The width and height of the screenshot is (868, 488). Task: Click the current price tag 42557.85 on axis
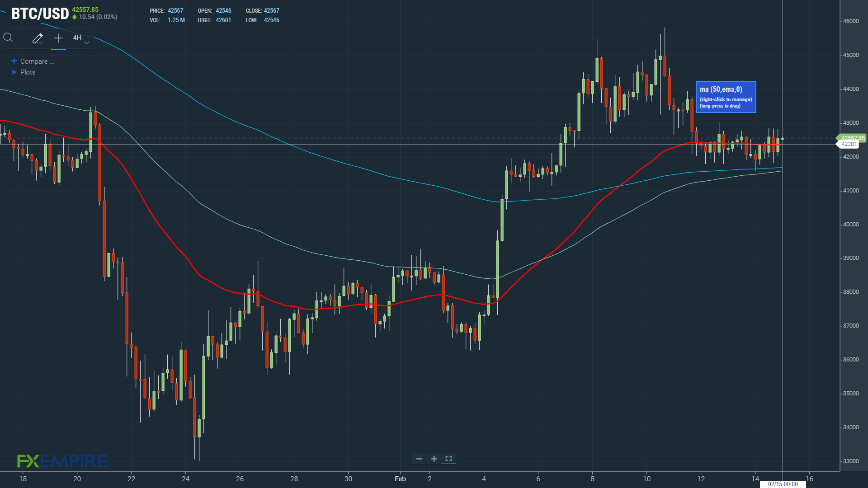[x=852, y=138]
